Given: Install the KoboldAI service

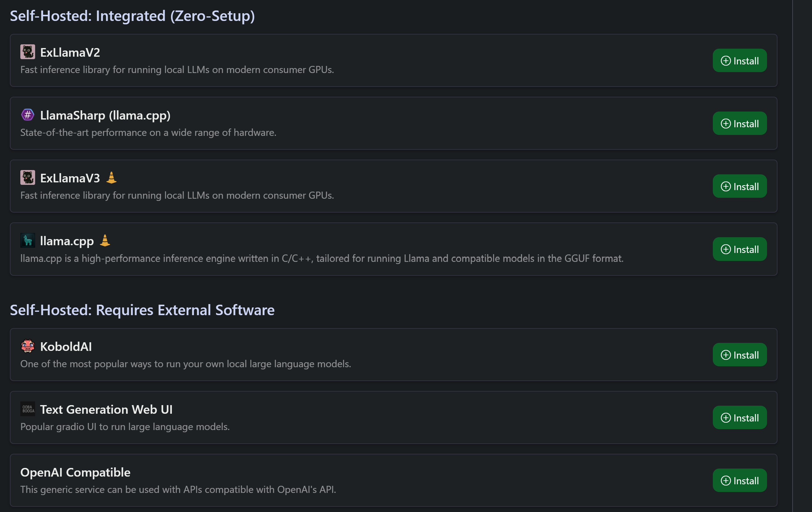Looking at the screenshot, I should click(740, 355).
